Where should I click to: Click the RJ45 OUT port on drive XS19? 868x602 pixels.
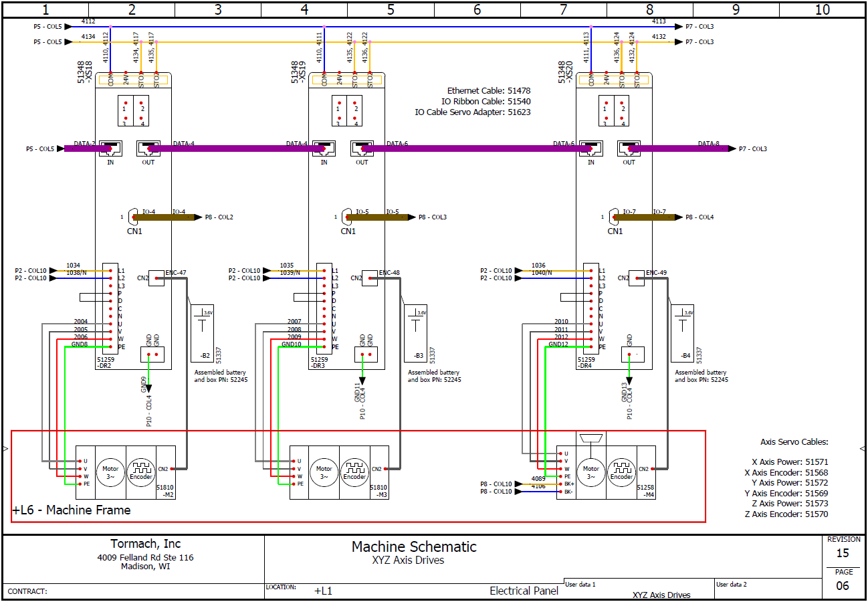[362, 148]
